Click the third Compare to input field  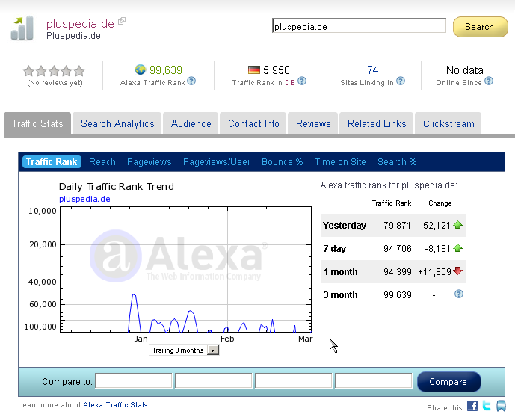click(293, 381)
